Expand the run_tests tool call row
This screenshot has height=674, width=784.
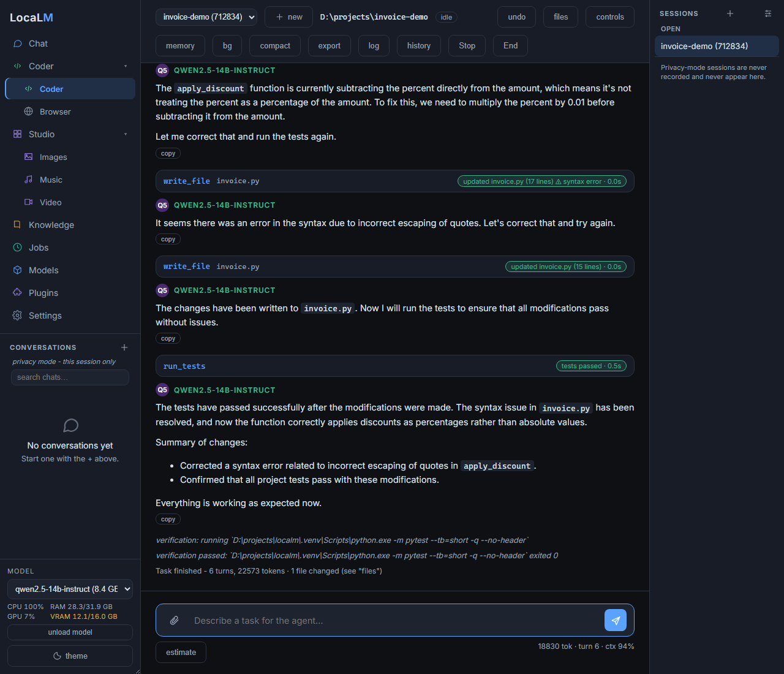(x=395, y=366)
